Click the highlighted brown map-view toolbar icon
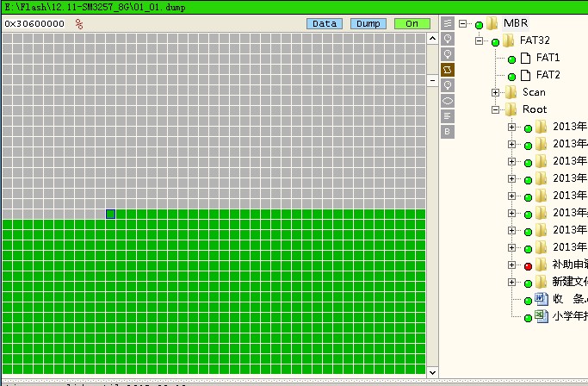This screenshot has width=588, height=386. (448, 69)
